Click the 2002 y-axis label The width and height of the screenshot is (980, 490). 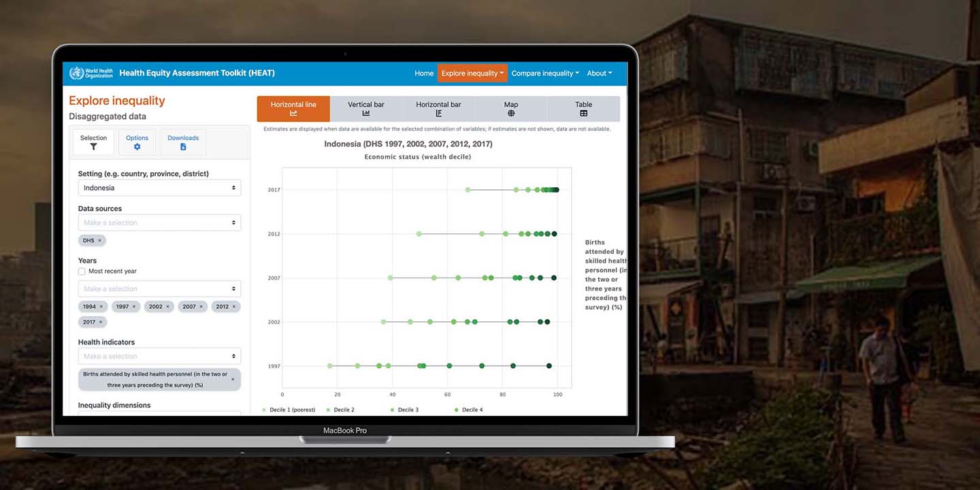[274, 322]
